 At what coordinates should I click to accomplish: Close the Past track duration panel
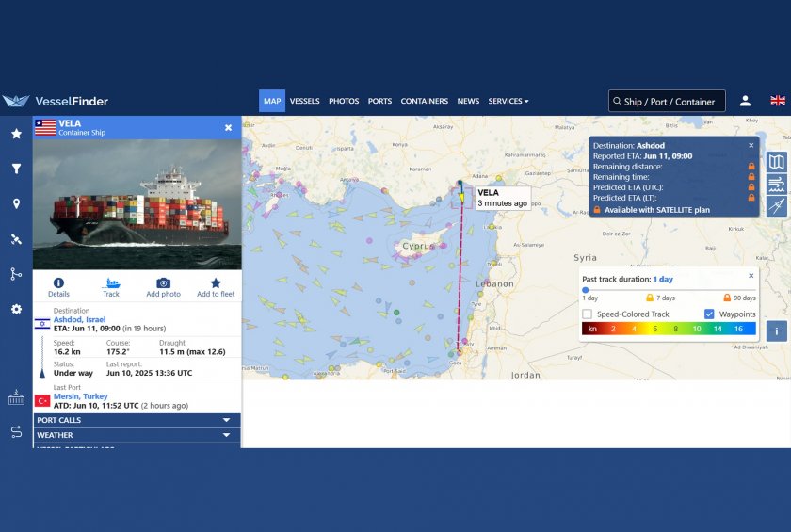(751, 275)
